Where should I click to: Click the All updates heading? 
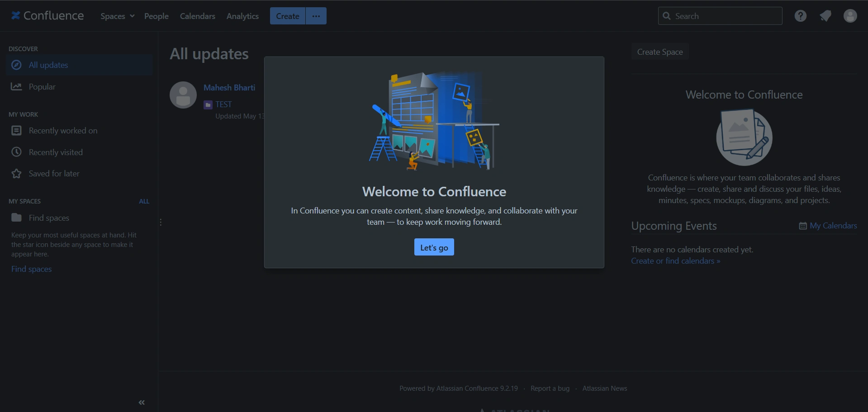(x=209, y=54)
